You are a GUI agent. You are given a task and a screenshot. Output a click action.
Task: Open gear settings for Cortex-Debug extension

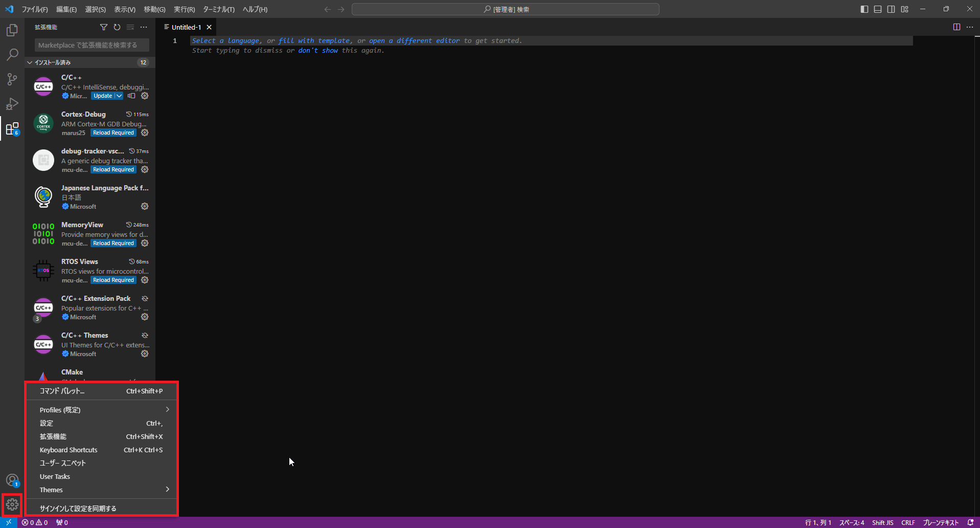pyautogui.click(x=145, y=133)
